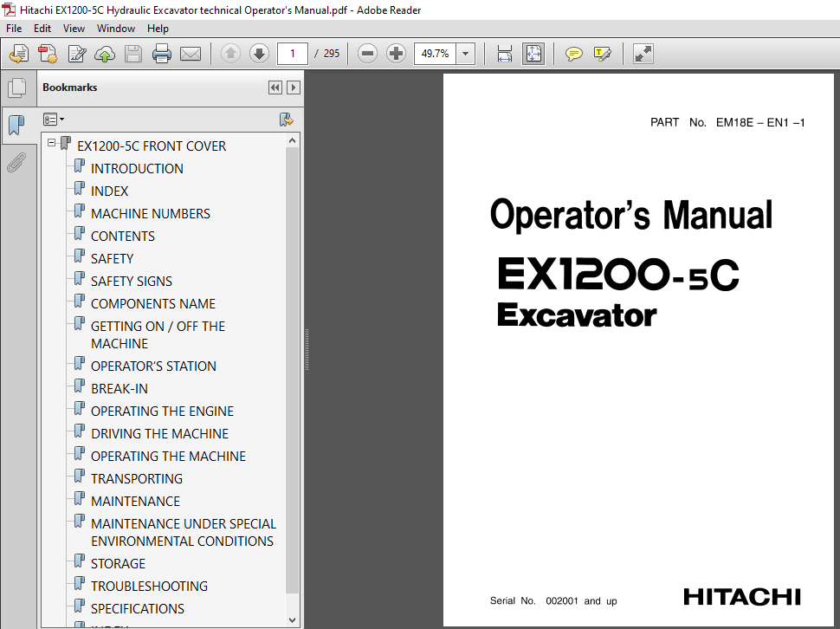Open MACHINE NUMBERS bookmark
The image size is (840, 629).
[151, 214]
